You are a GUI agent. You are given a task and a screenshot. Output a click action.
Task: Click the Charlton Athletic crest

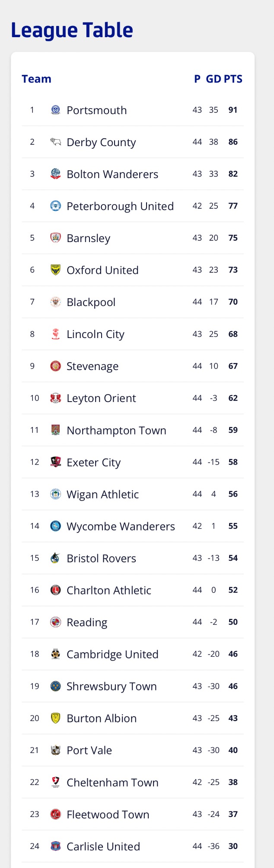click(x=55, y=590)
